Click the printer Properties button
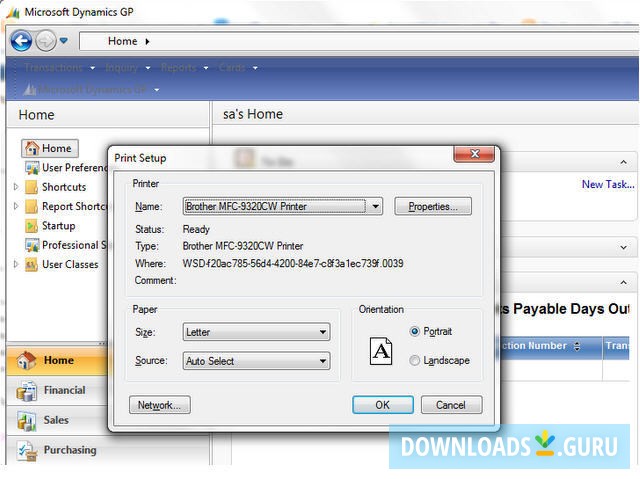Screen dimensions: 640x479 (x=433, y=206)
